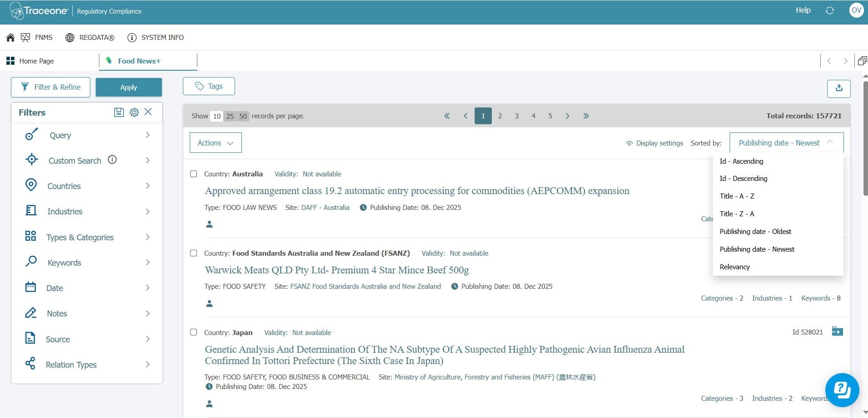Click the Filter & Refine button
This screenshot has width=868, height=418.
(50, 87)
